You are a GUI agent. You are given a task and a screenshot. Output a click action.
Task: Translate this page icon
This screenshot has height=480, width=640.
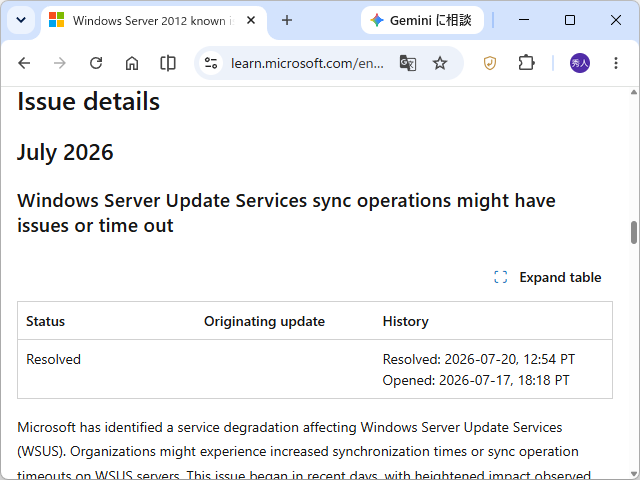click(x=407, y=63)
